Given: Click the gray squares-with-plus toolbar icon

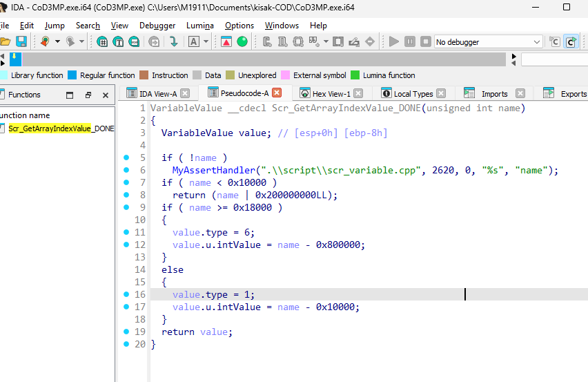Looking at the screenshot, I should (314, 41).
